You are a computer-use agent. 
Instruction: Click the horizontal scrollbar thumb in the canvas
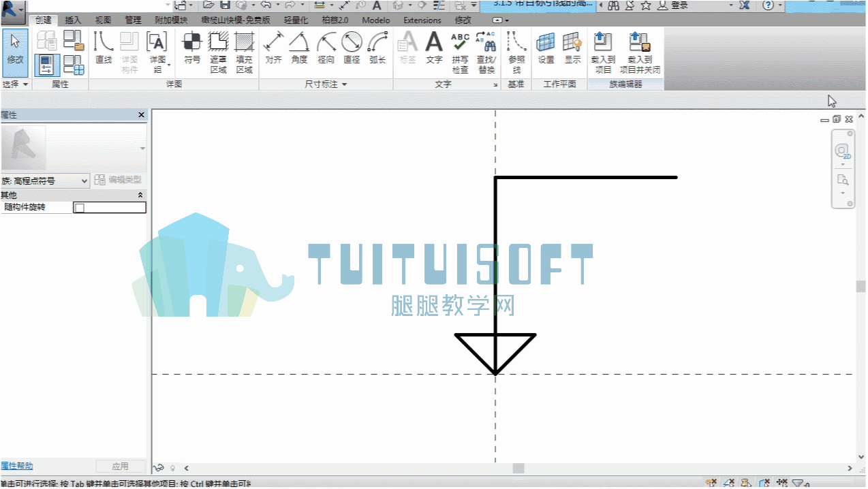pyautogui.click(x=518, y=469)
